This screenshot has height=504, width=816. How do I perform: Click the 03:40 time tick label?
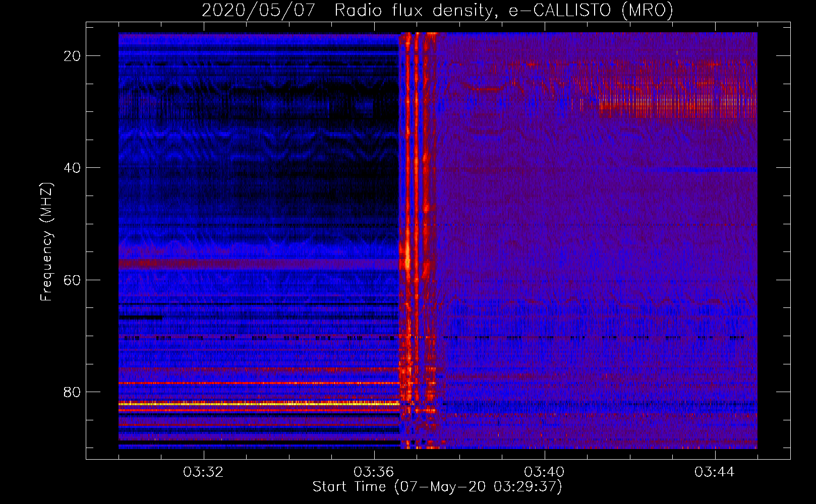[545, 472]
